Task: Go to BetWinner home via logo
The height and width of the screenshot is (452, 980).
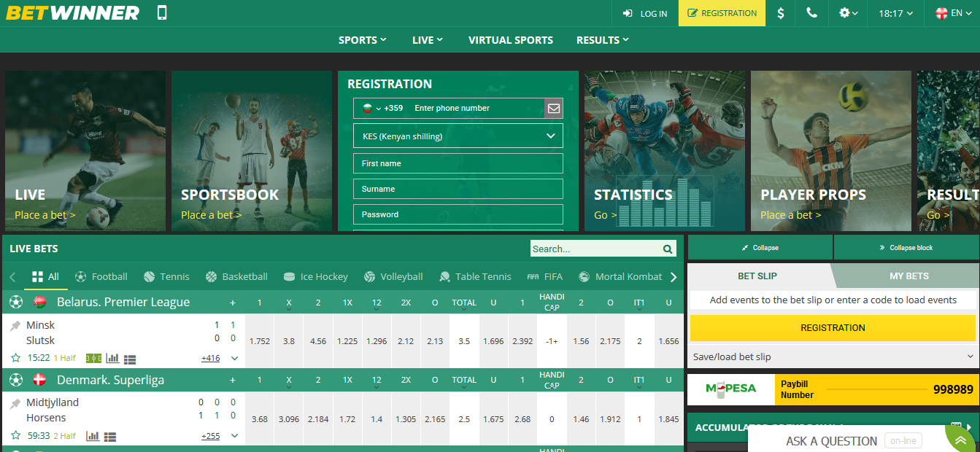Action: 72,13
